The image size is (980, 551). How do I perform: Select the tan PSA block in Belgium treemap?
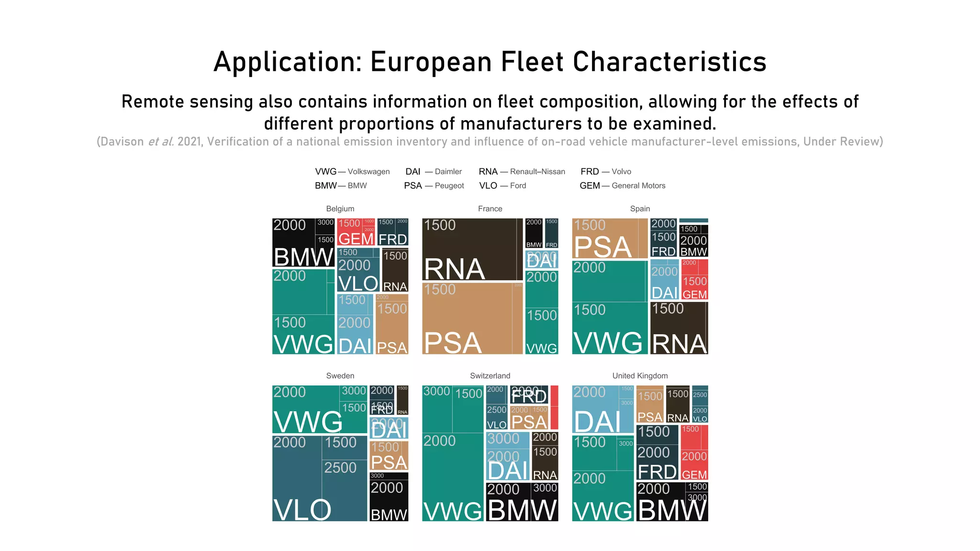click(x=392, y=324)
